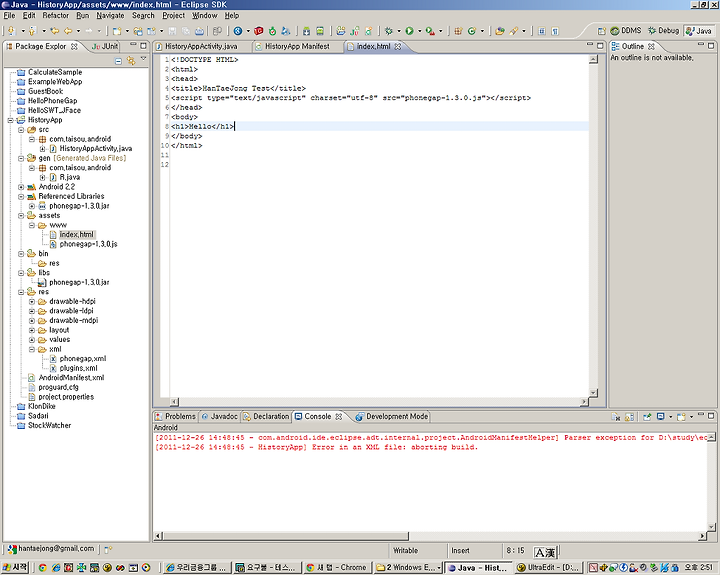Click the Clear Console icon
The width and height of the screenshot is (720, 575).
[616, 417]
